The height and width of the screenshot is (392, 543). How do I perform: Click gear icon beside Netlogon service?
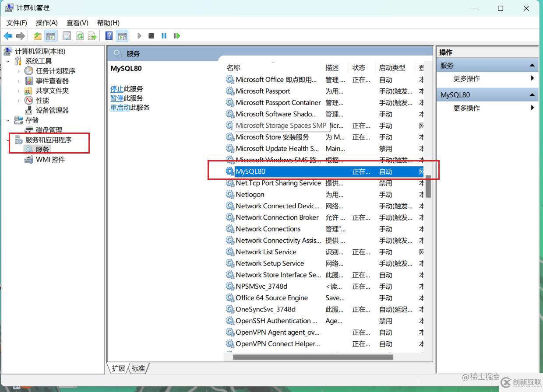pyautogui.click(x=230, y=194)
